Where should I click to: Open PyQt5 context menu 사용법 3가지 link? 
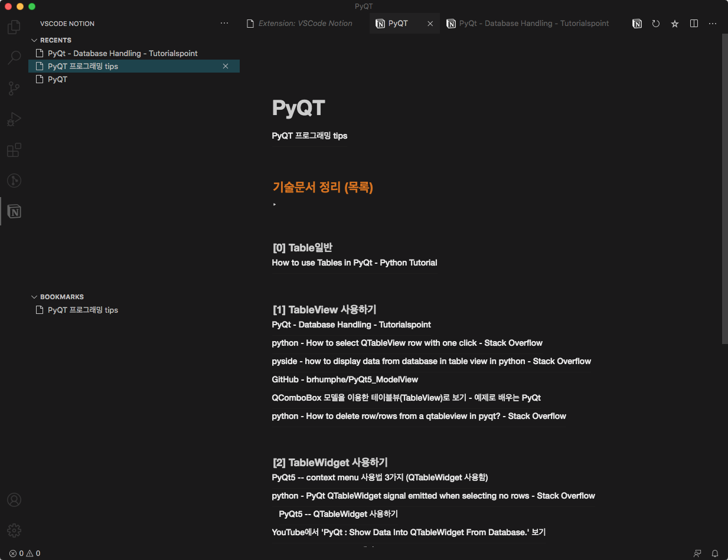(380, 477)
